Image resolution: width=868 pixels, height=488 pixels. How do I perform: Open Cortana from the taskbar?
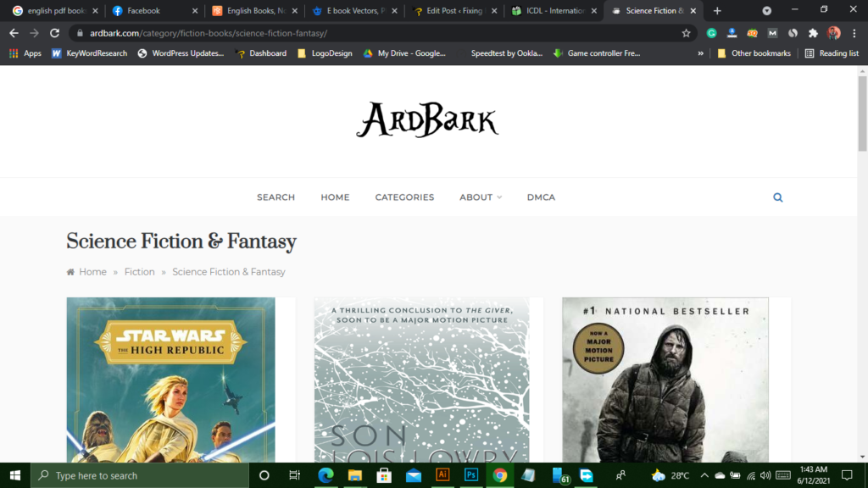(264, 475)
